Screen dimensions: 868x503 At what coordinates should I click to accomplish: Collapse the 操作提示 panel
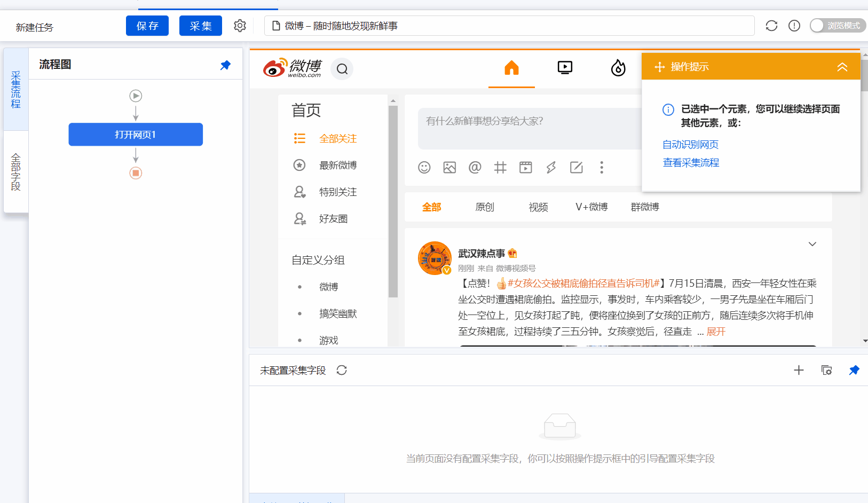coord(842,67)
